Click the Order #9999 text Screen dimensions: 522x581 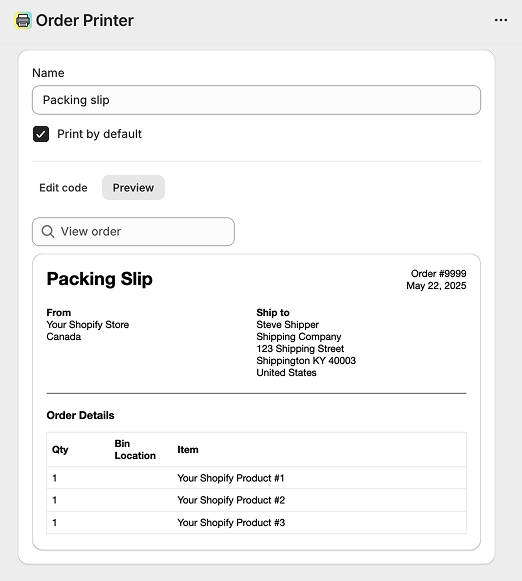[x=439, y=273]
